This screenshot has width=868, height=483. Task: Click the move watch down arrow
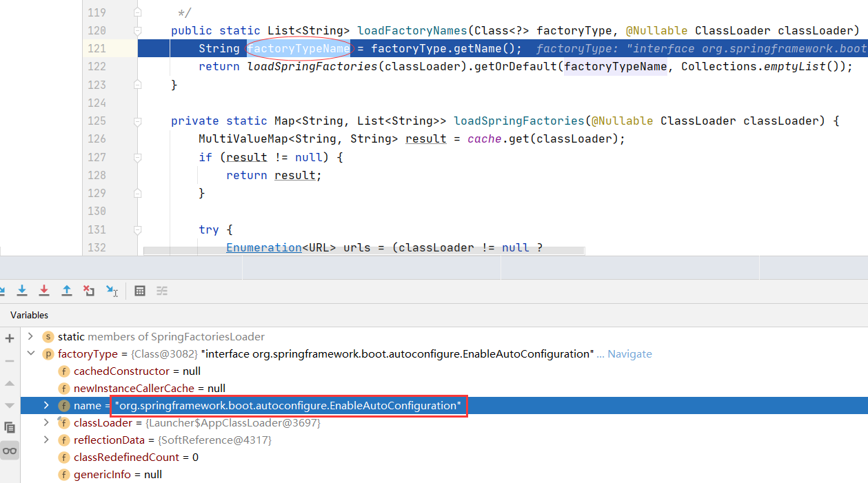click(x=10, y=405)
